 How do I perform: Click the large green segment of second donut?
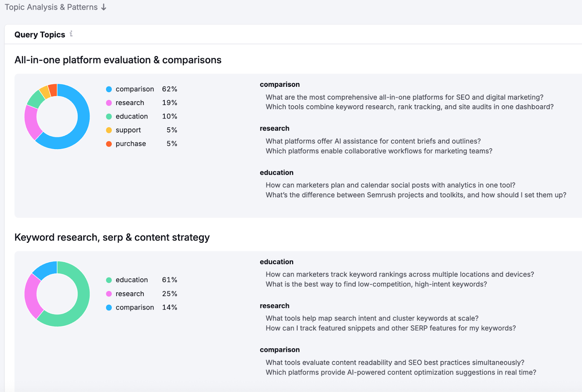(82, 302)
